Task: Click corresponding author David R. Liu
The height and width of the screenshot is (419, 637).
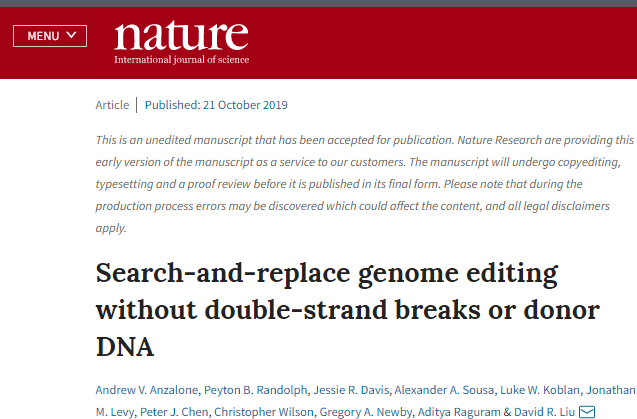Action: click(544, 412)
